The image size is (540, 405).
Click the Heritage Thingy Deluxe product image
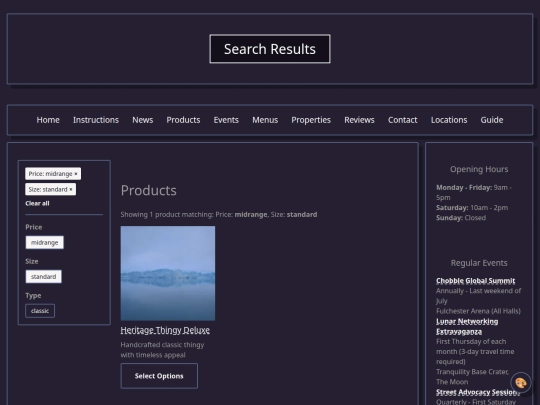[x=168, y=273]
